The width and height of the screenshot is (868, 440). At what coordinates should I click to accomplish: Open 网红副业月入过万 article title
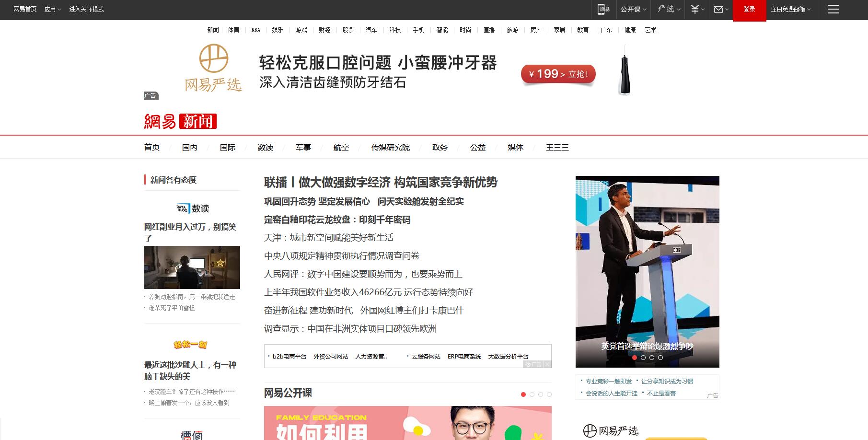pos(190,232)
